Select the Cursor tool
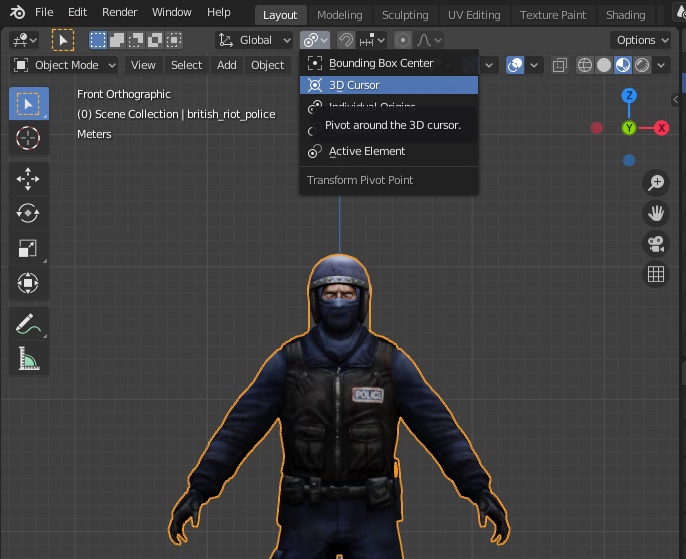The width and height of the screenshot is (686, 559). (28, 138)
